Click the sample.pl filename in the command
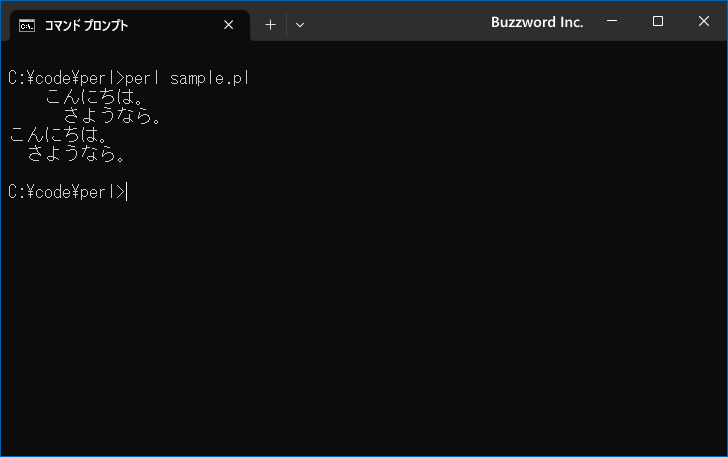The height and width of the screenshot is (457, 728). click(x=209, y=78)
